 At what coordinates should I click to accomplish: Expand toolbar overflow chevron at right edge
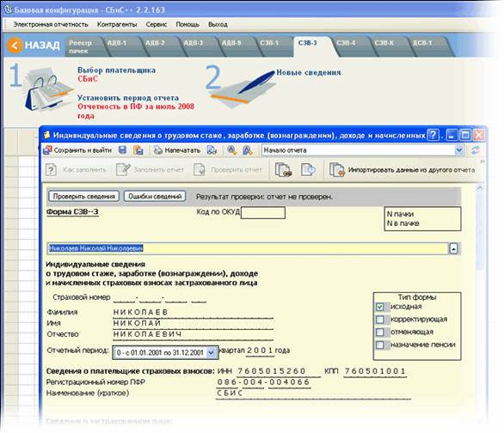[482, 162]
